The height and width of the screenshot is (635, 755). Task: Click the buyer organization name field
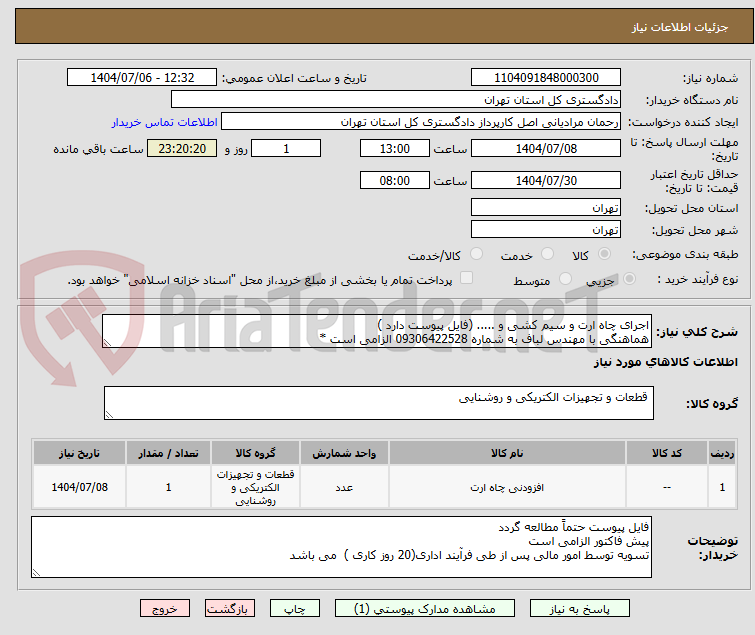pos(396,100)
